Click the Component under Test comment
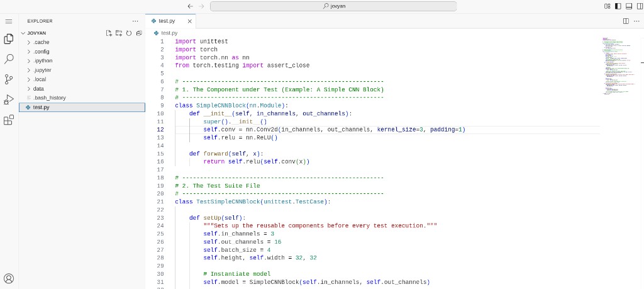The image size is (644, 289). pos(279,89)
